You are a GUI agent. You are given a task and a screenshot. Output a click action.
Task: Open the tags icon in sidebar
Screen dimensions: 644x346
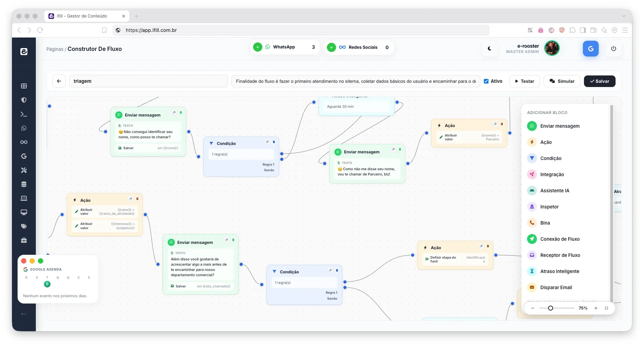click(x=24, y=226)
